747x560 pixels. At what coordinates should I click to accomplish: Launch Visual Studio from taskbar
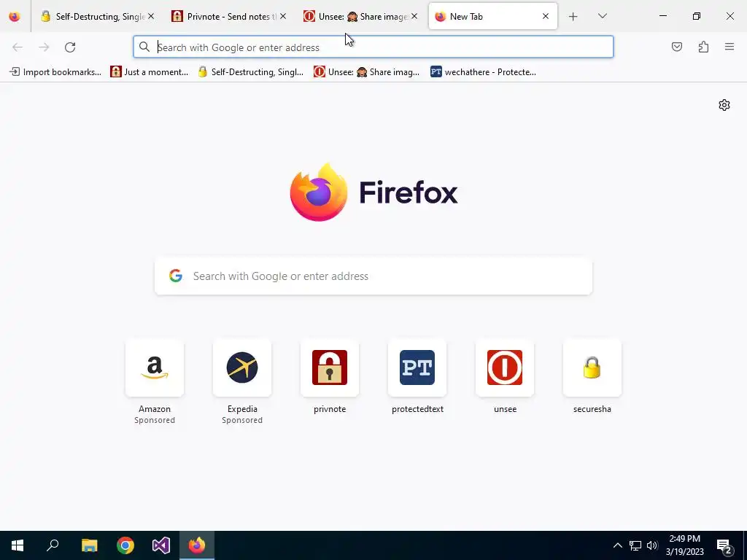tap(161, 545)
